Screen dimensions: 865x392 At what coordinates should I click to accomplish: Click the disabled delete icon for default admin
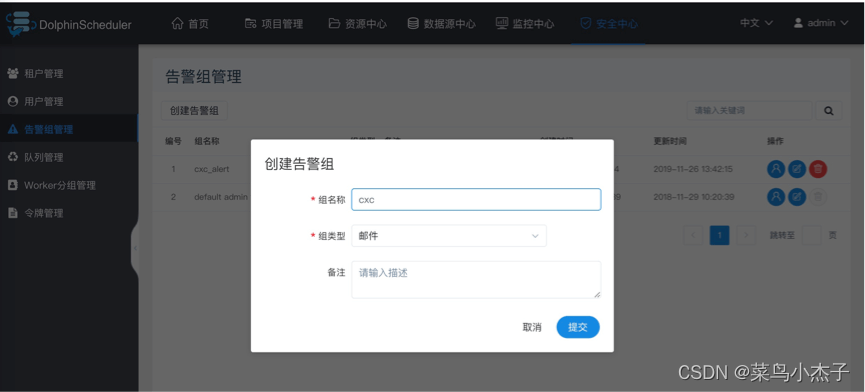[x=818, y=197]
